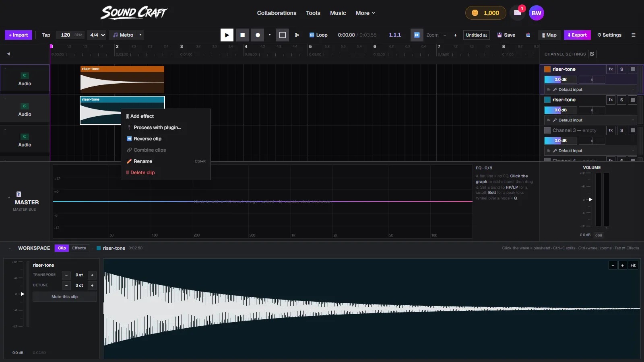Decrease the clip detune value
Screen dimensions: 644x362
(x=66, y=286)
